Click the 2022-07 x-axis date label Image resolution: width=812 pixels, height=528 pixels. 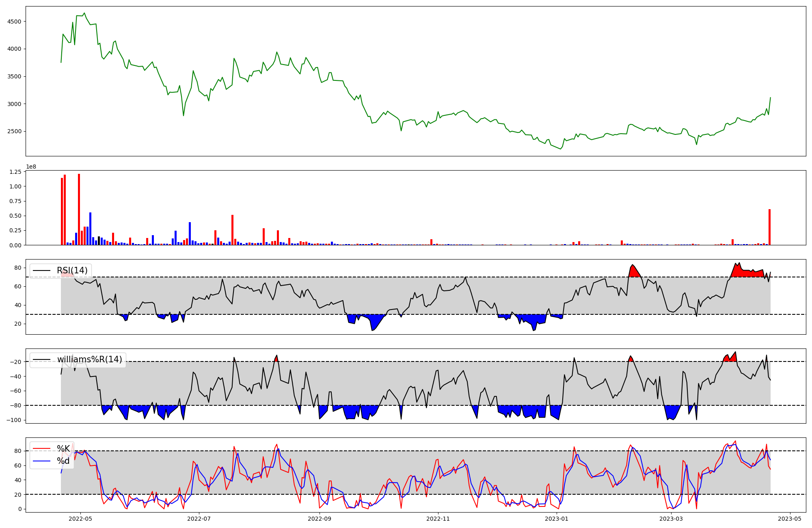pos(199,519)
